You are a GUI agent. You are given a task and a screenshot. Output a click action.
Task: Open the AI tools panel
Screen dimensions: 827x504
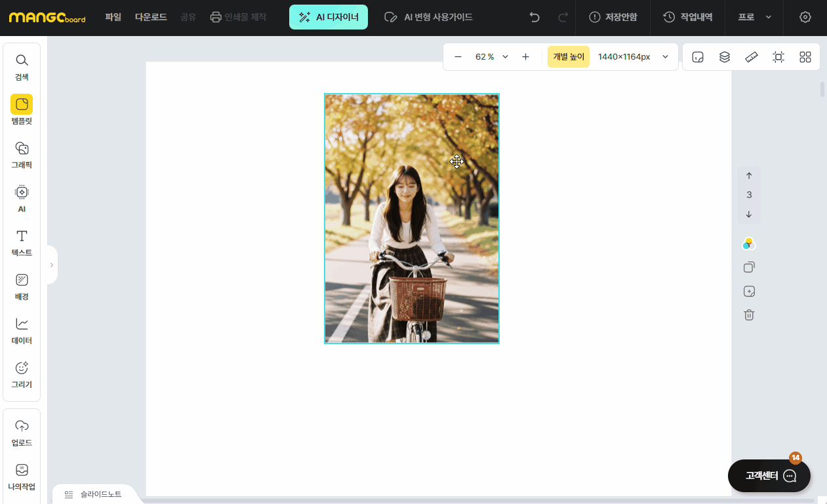point(22,199)
